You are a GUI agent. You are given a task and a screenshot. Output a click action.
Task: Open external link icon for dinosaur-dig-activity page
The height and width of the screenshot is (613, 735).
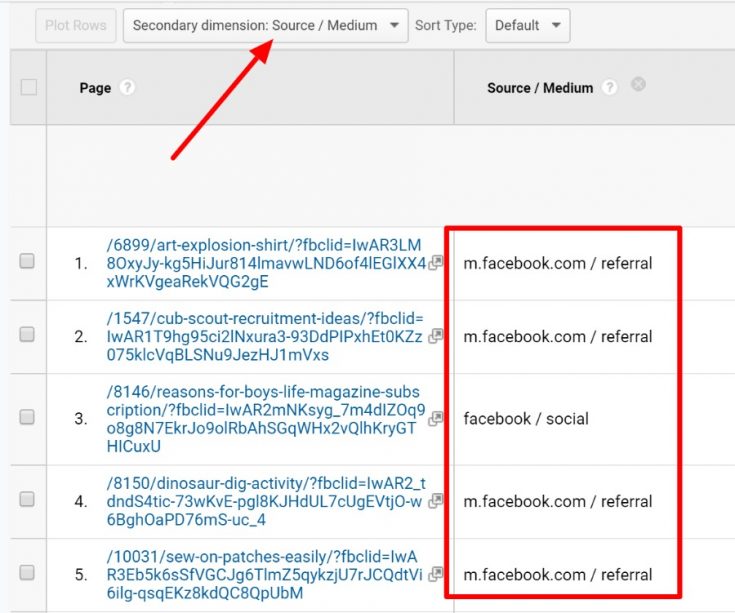436,501
